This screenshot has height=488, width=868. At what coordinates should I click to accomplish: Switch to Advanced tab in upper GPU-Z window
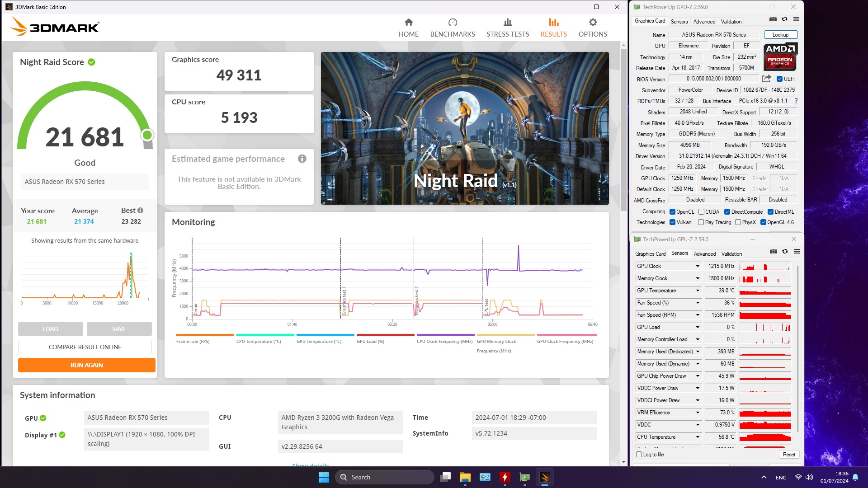[x=704, y=21]
